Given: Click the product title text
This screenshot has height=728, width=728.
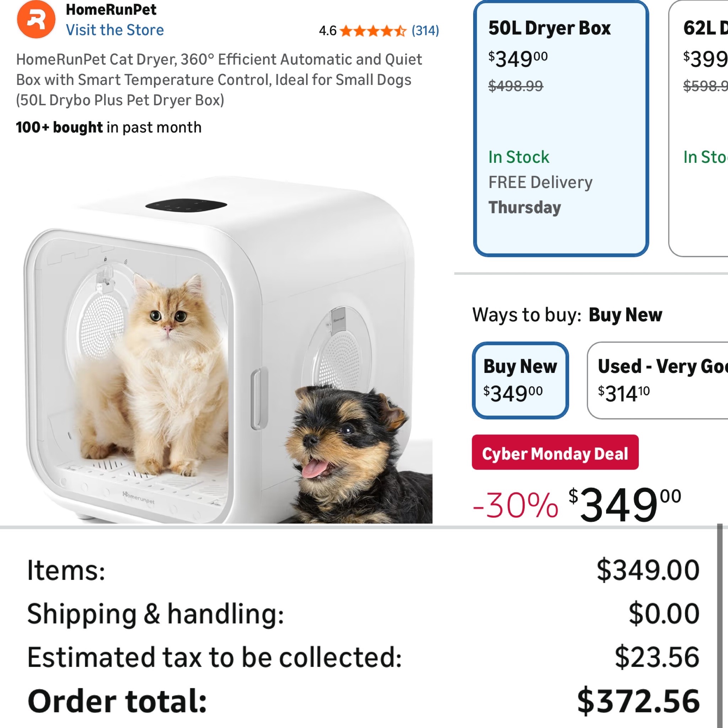Looking at the screenshot, I should tap(219, 80).
